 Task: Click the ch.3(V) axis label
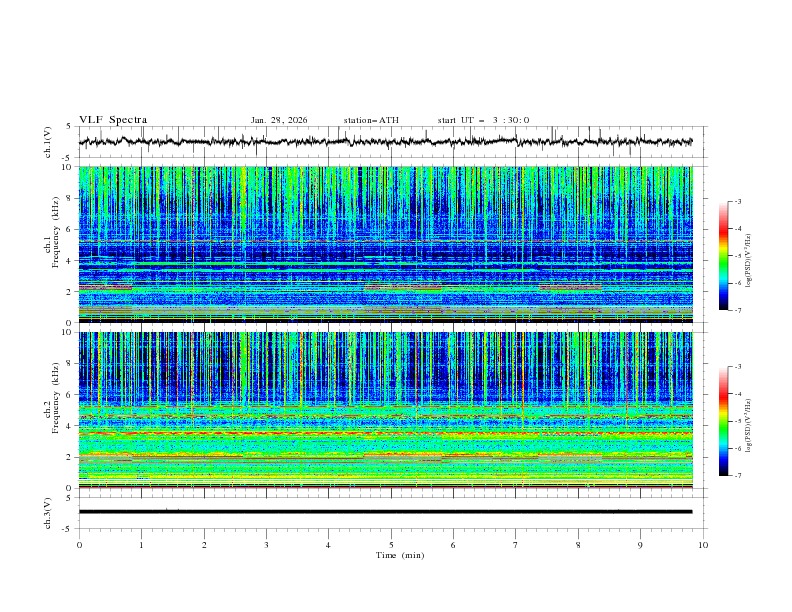(x=48, y=512)
